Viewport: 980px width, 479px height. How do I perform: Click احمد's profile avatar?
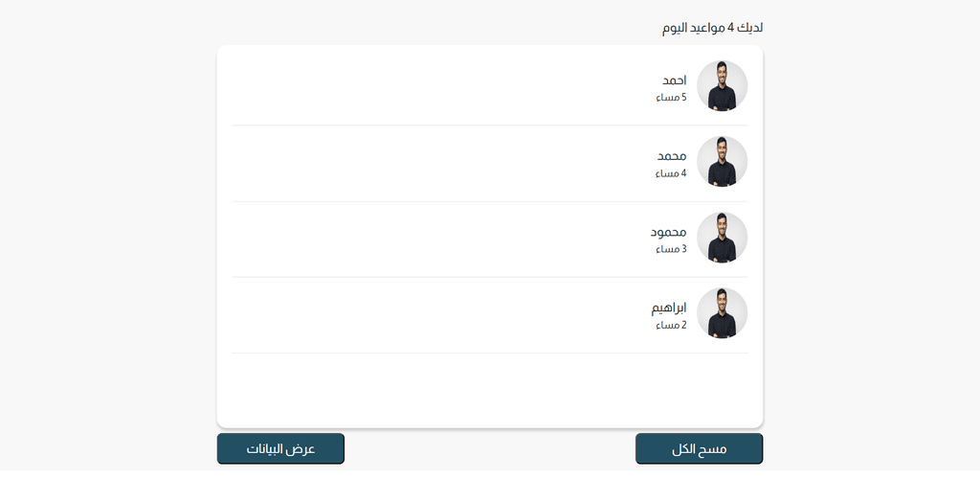722,86
